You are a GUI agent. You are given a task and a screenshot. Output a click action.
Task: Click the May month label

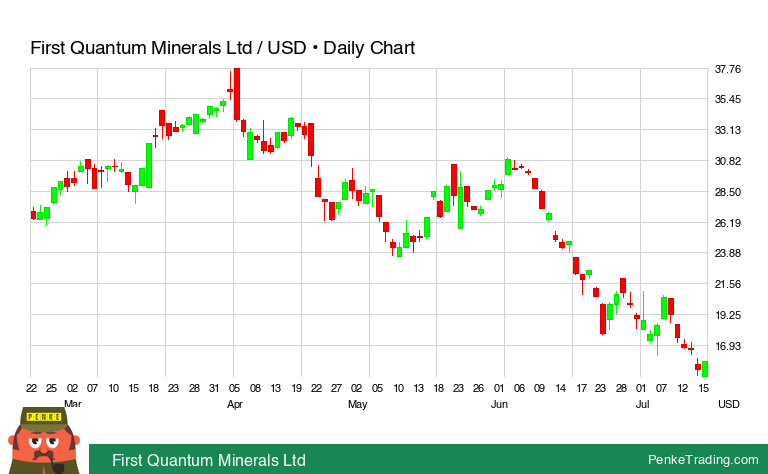358,404
